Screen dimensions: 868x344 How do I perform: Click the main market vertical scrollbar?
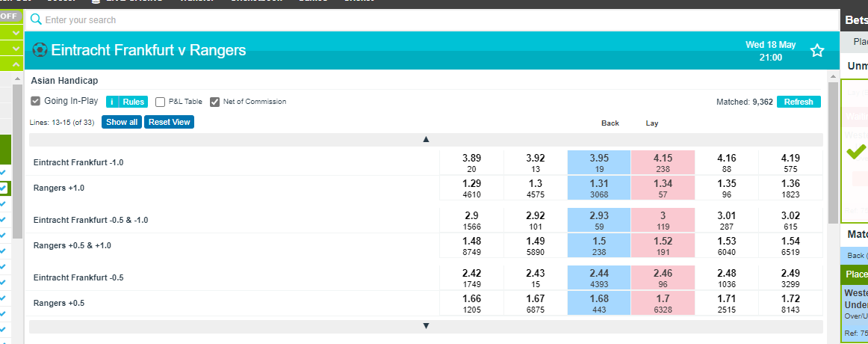pyautogui.click(x=833, y=153)
